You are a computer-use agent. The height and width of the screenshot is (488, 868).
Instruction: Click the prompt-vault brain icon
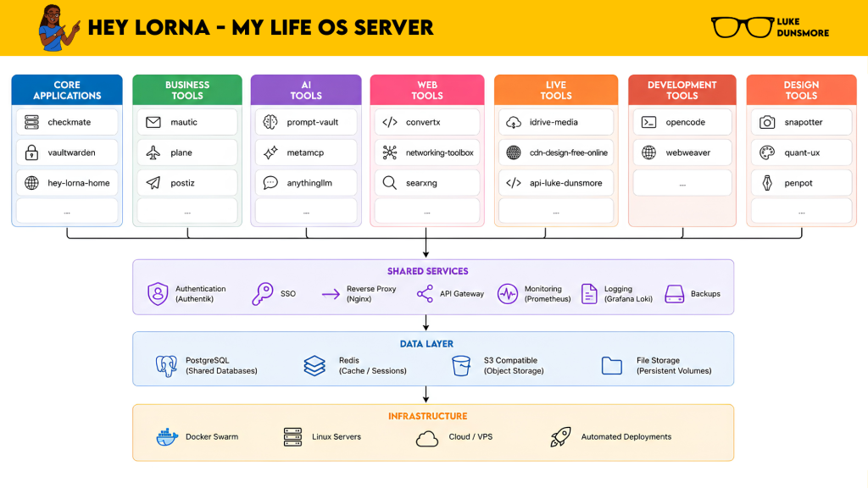click(270, 122)
